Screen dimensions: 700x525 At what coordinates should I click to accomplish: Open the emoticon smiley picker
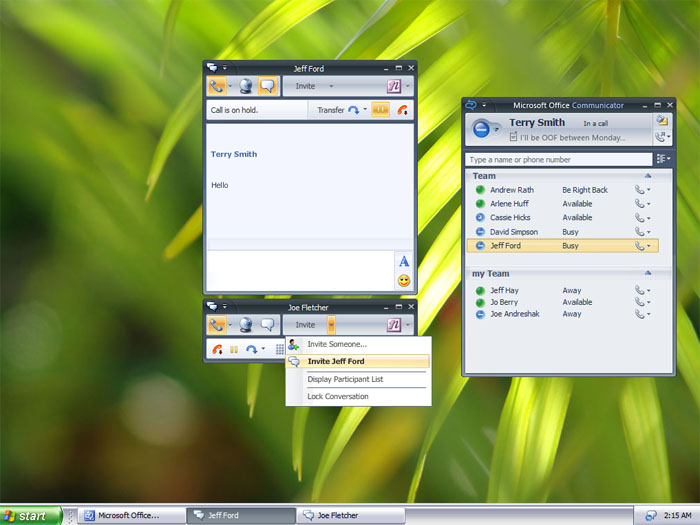[x=404, y=281]
